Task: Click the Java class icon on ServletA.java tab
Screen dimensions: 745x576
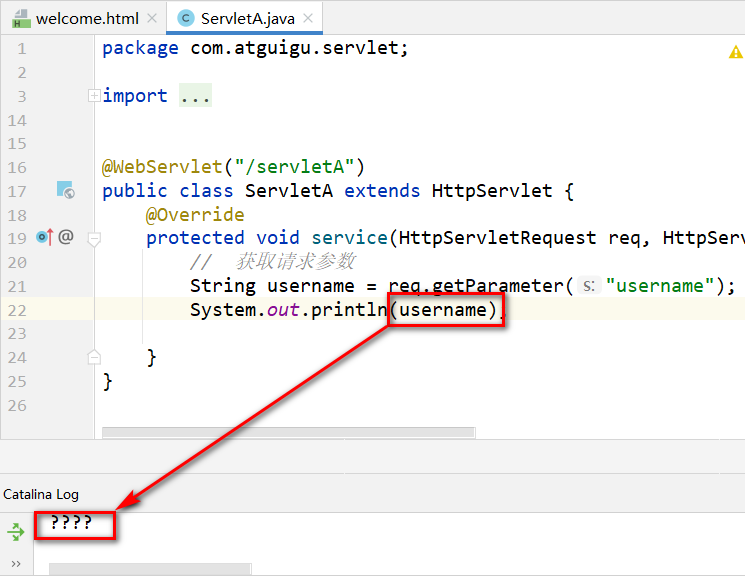Action: (185, 19)
